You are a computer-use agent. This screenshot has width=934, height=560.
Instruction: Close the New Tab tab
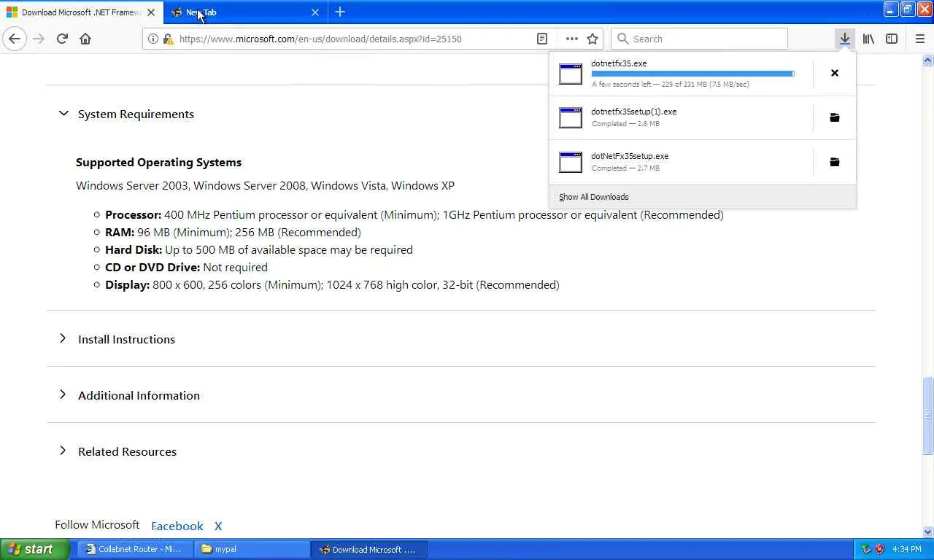pyautogui.click(x=315, y=12)
